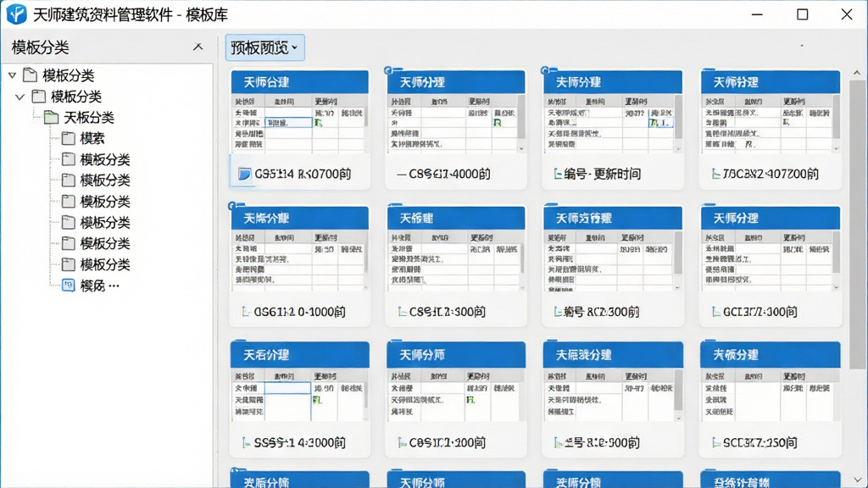The image size is (868, 488).
Task: Click the main vertical scrollbar thumb
Action: coord(857,224)
